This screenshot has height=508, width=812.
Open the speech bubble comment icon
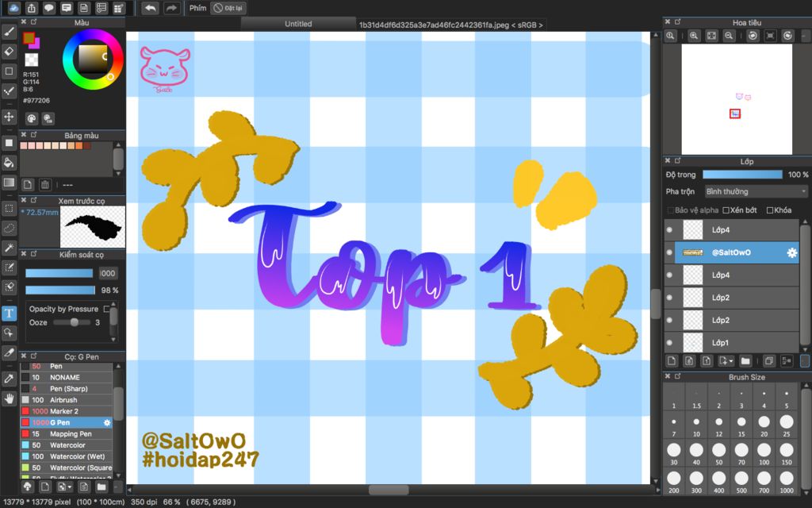tap(49, 8)
